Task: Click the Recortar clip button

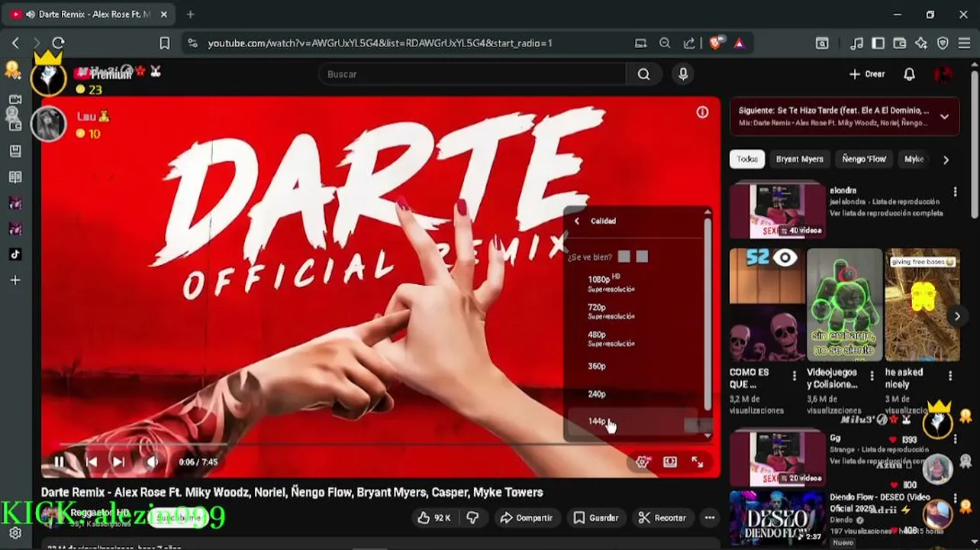Action: [662, 518]
